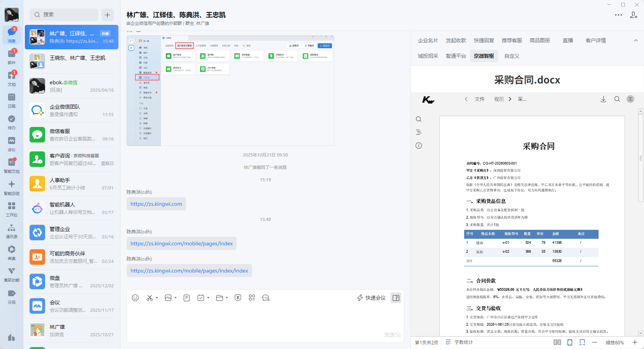Screen dimensions: 644x349
Task: Open the emoji picker in message toolbar
Action: click(135, 298)
